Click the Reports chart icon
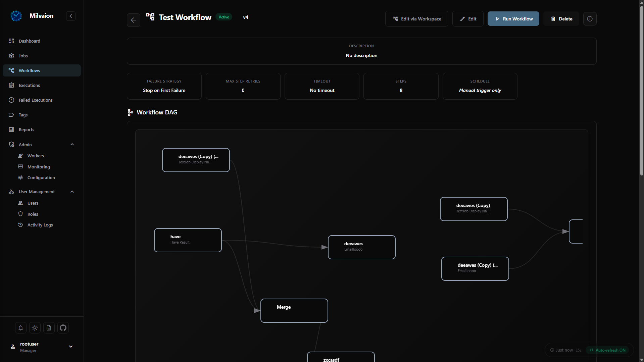644x362 pixels. 11,130
